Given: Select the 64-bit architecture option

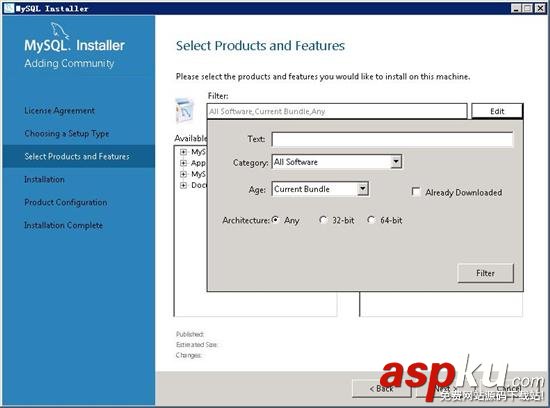Looking at the screenshot, I should [371, 220].
